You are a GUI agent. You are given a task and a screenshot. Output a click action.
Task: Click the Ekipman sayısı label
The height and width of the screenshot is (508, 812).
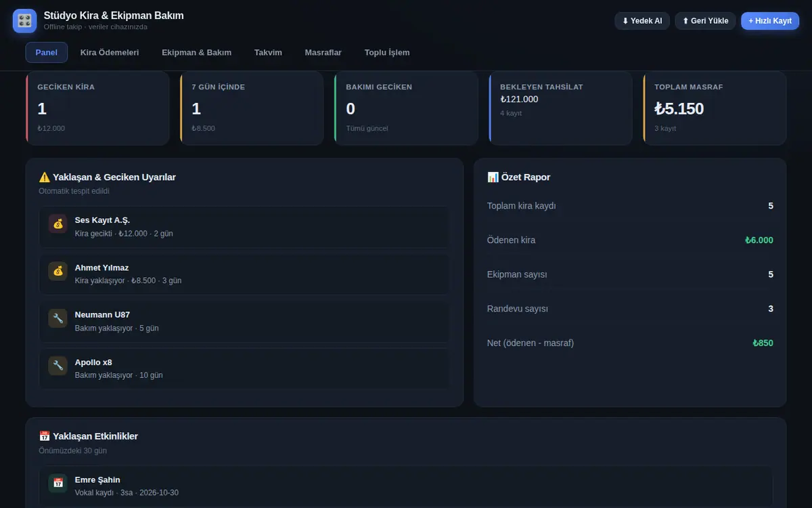tap(517, 274)
